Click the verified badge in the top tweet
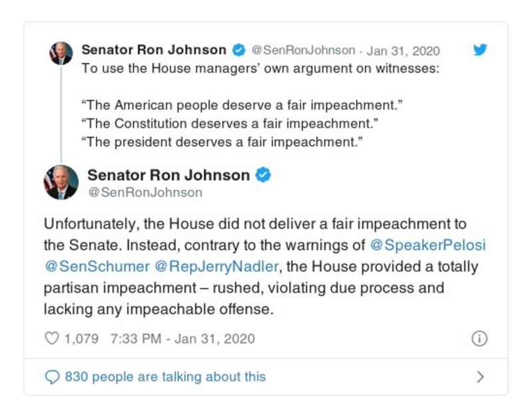The width and height of the screenshot is (532, 419). click(238, 51)
